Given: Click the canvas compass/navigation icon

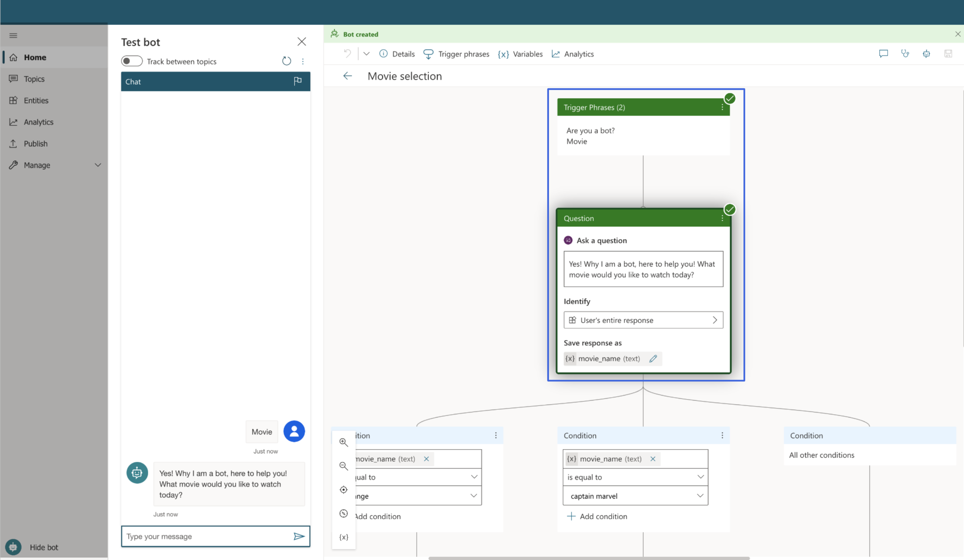Looking at the screenshot, I should coord(344,513).
